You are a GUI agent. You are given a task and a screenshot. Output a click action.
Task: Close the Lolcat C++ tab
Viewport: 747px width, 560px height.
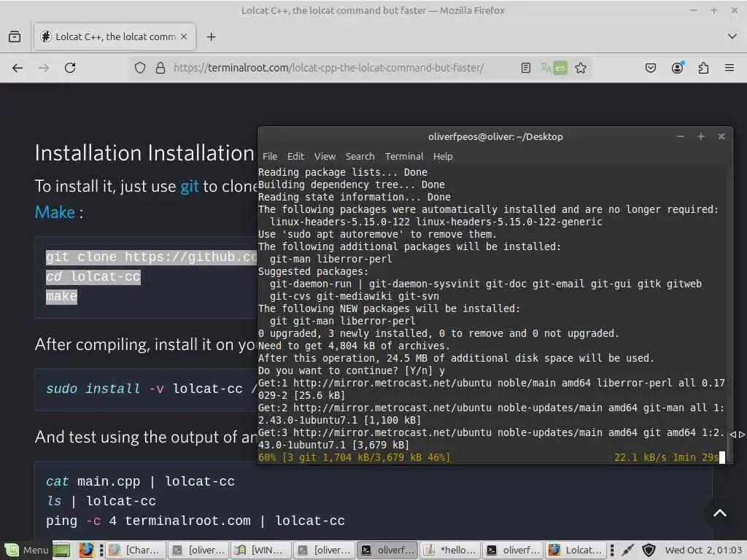pyautogui.click(x=184, y=36)
